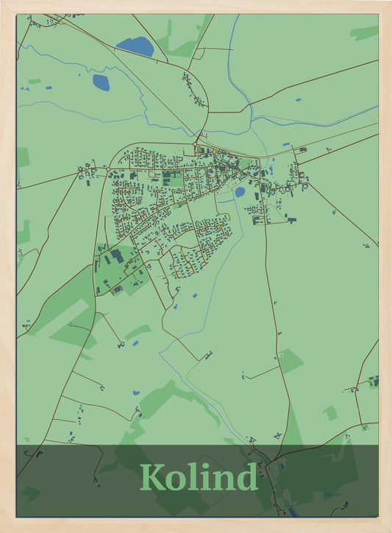Viewport: 392px width, 533px height.
Task: Click the round pond near the town center
Action: 240,192
